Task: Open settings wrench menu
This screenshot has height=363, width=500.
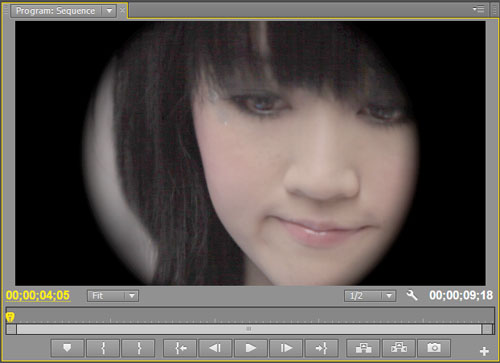Action: 412,295
